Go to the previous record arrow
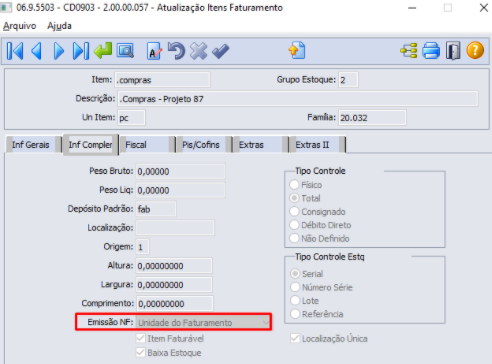 pos(36,51)
